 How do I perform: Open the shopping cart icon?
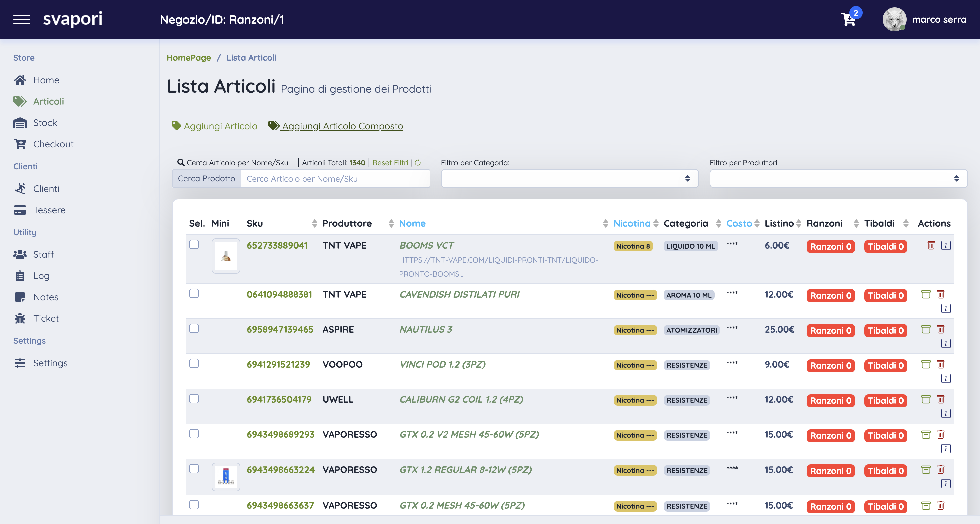(x=849, y=19)
